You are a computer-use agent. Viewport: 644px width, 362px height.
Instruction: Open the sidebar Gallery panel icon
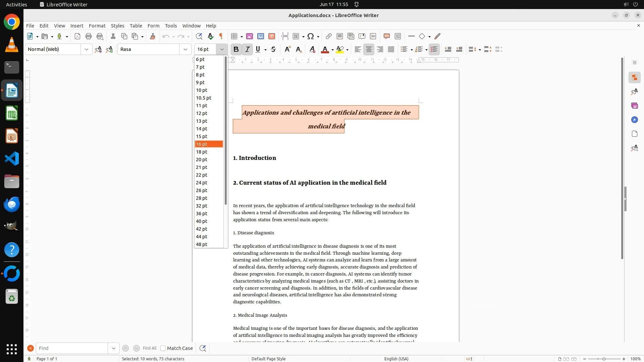coord(634,106)
